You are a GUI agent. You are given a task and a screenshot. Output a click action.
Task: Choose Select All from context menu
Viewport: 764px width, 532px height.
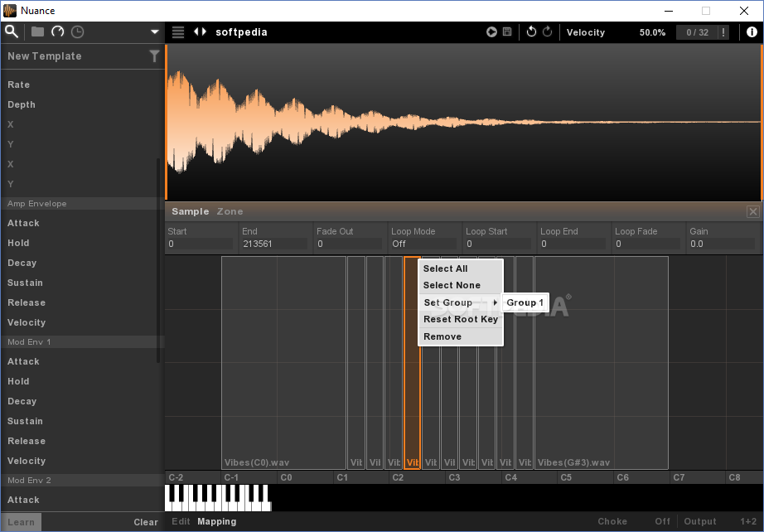[461, 269]
